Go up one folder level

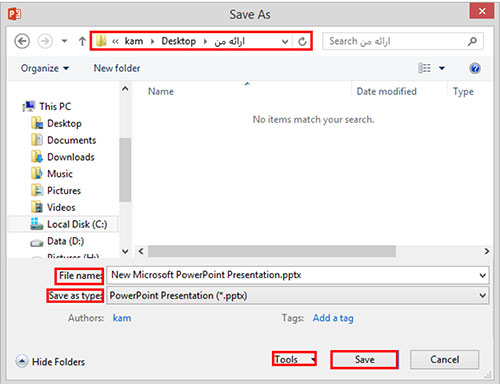(x=82, y=41)
